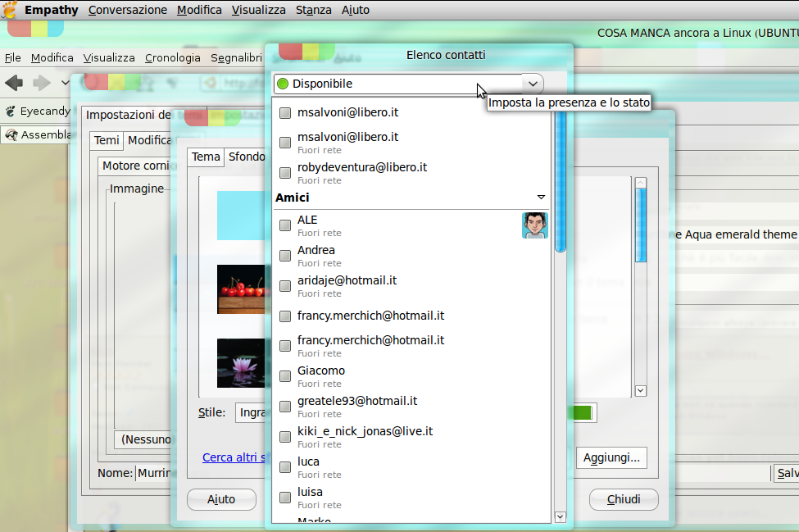
Task: Select the cherries wallpaper thumbnail
Action: 241,289
